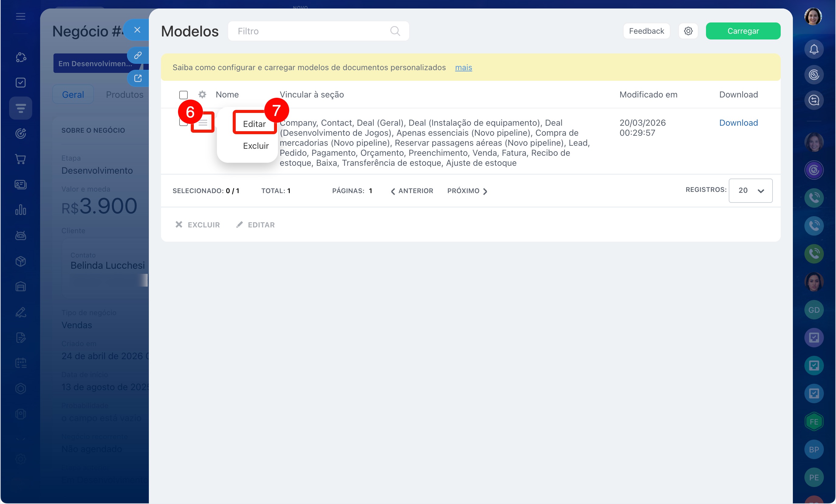The height and width of the screenshot is (504, 836).
Task: Click the search magnifier in the Filtro field
Action: pos(395,31)
